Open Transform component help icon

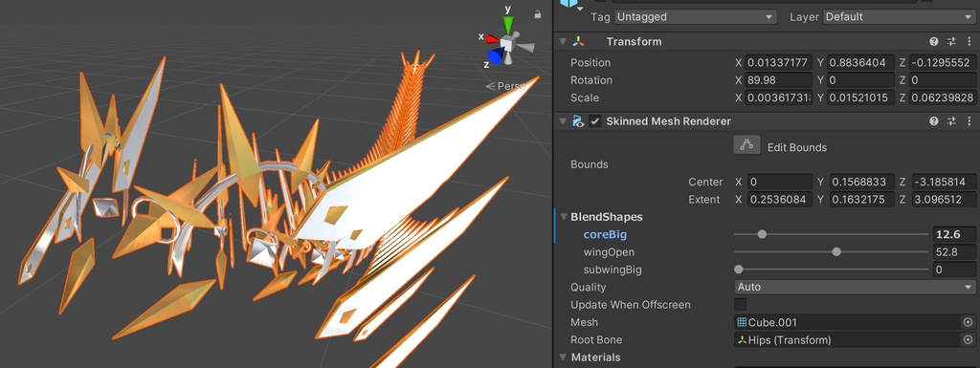click(934, 42)
